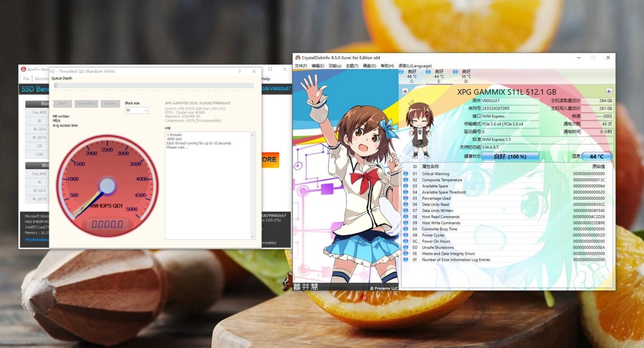
Task: Click status dot for Power On Hours row
Action: tap(406, 242)
